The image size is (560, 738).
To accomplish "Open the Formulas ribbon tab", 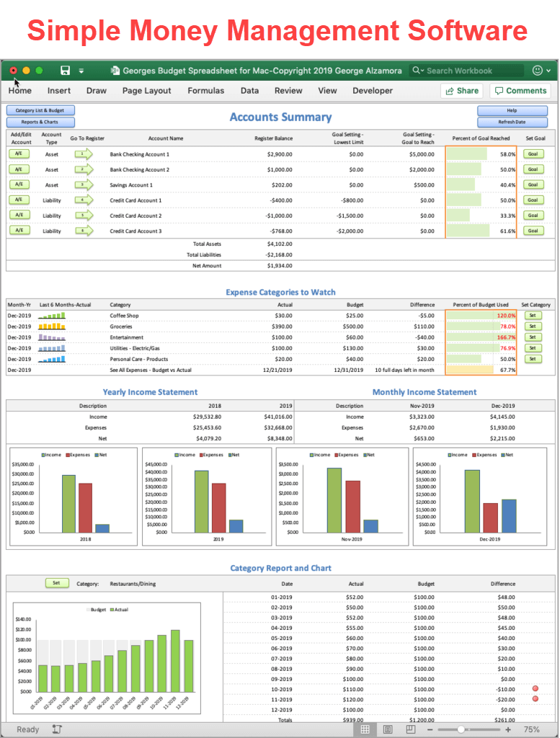I will tap(205, 91).
